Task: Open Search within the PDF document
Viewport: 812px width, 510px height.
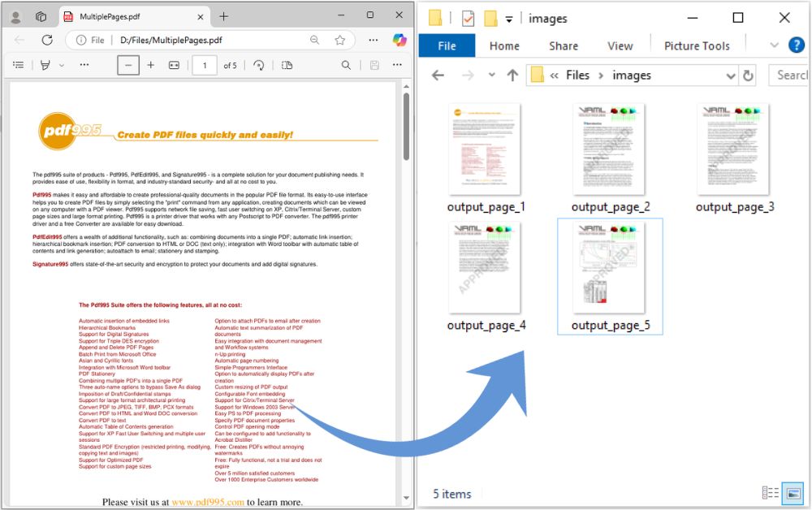Action: click(x=347, y=65)
